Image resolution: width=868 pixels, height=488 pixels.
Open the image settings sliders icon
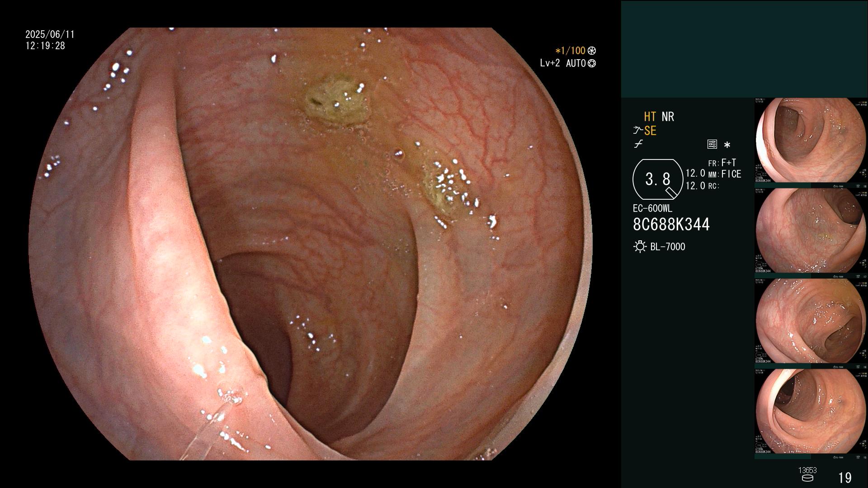pos(712,145)
